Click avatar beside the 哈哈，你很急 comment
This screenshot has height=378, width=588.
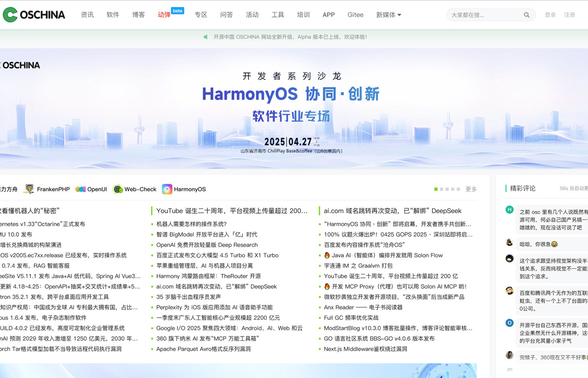tap(509, 242)
